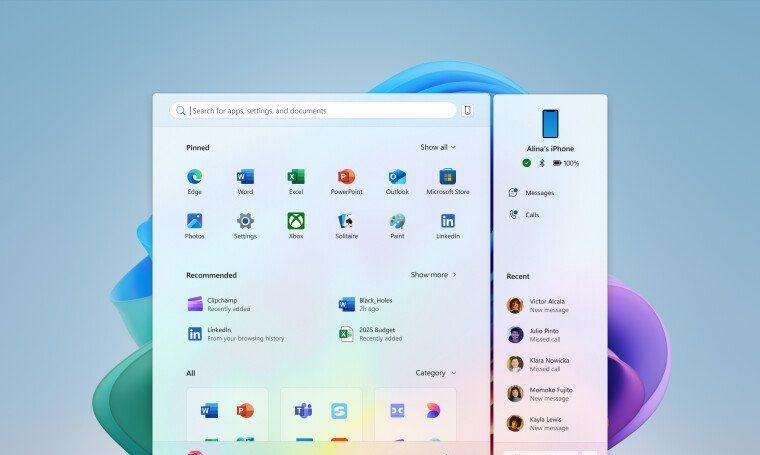Launch the Paint app
Image resolution: width=760 pixels, height=455 pixels.
(397, 226)
